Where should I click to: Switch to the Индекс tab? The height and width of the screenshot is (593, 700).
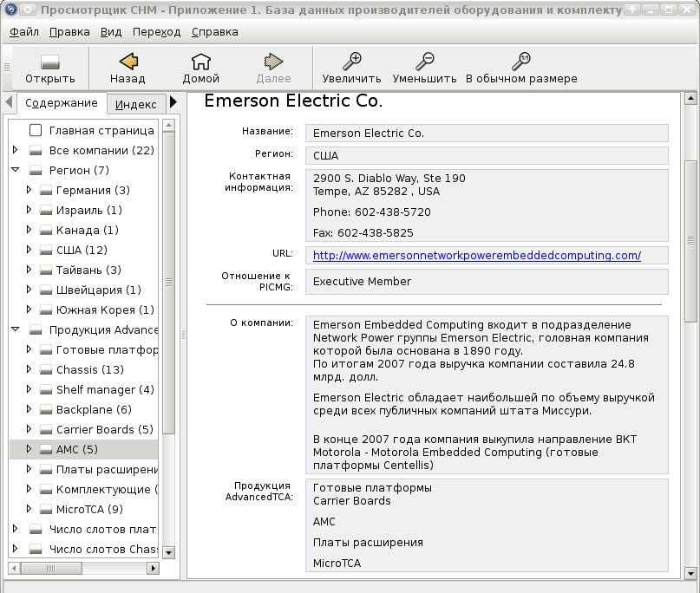135,104
